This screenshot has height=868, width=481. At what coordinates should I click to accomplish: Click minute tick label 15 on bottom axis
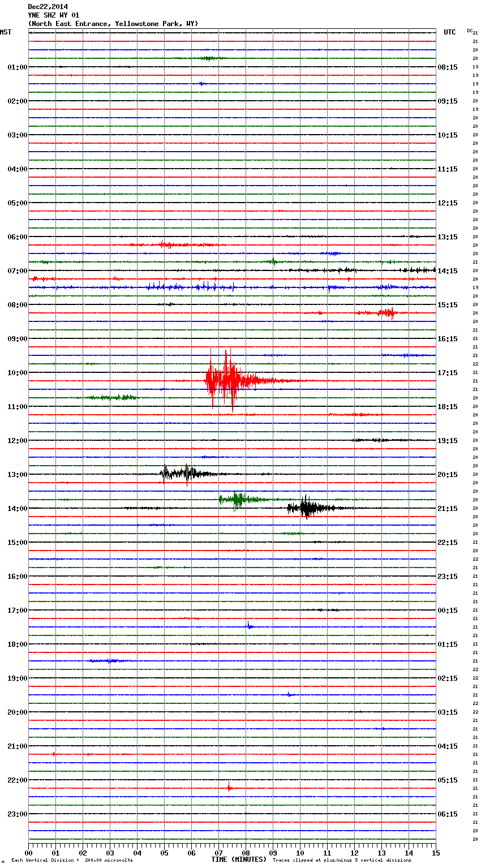pos(436,853)
